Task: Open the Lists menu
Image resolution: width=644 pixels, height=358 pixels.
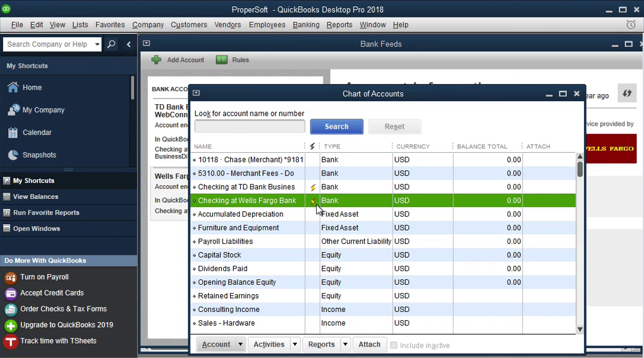Action: 80,25
